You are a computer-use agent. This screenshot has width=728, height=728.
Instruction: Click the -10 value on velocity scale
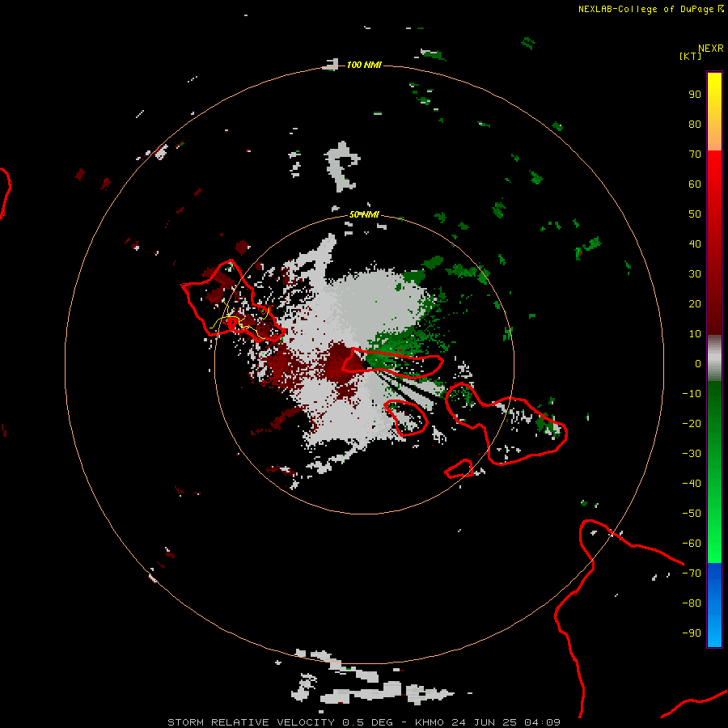(x=692, y=394)
